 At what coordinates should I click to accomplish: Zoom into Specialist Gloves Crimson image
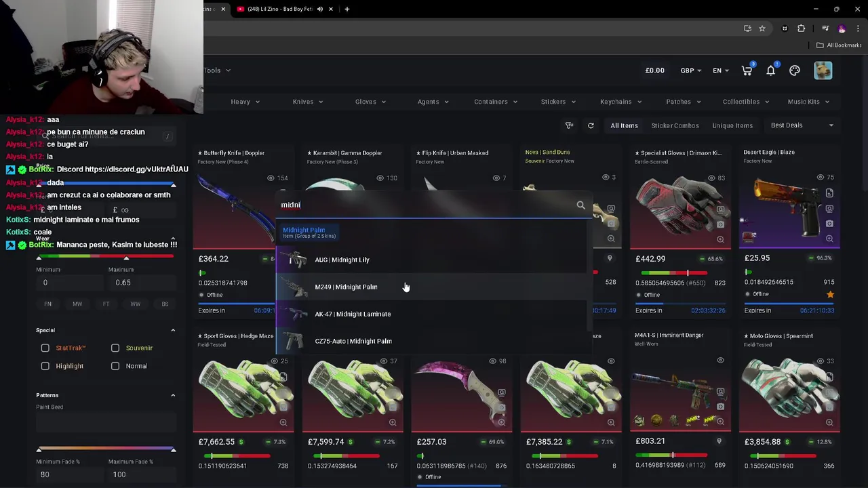[720, 239]
